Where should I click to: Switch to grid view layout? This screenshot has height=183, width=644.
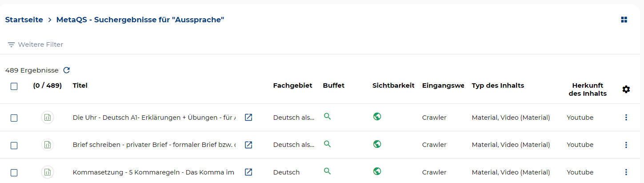(624, 20)
